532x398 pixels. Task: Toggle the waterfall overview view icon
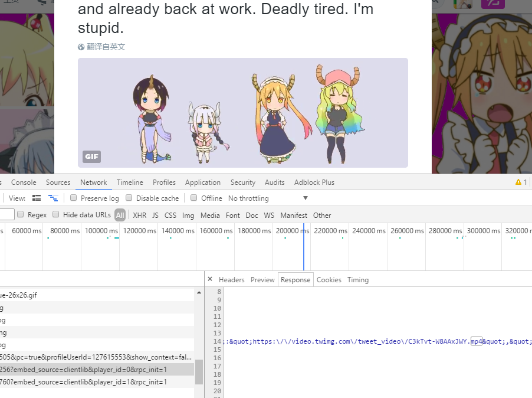coord(53,198)
